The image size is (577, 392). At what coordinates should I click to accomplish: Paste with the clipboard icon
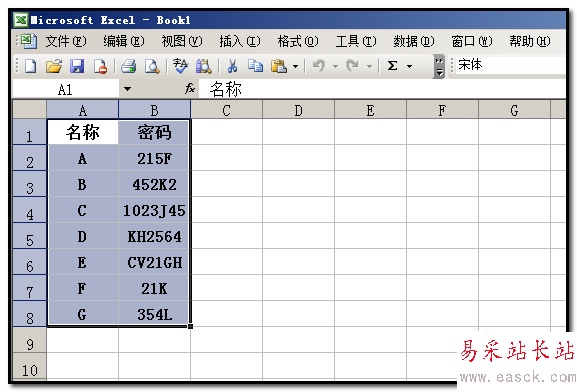pyautogui.click(x=279, y=67)
